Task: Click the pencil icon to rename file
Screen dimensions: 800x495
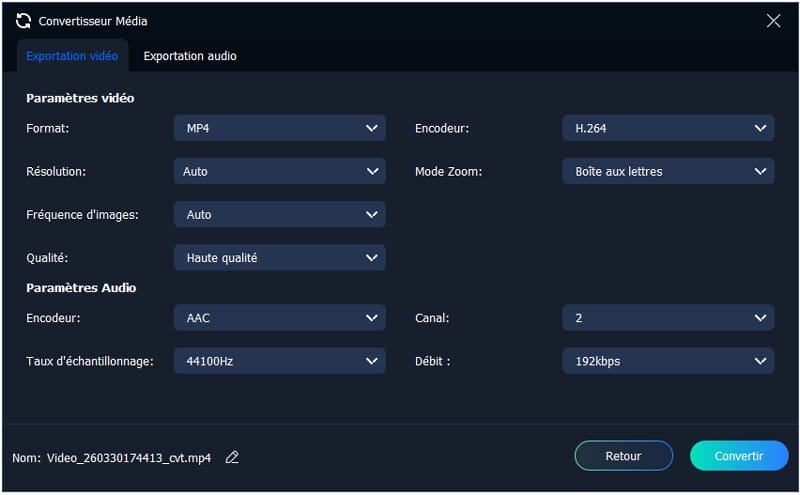Action: [232, 457]
